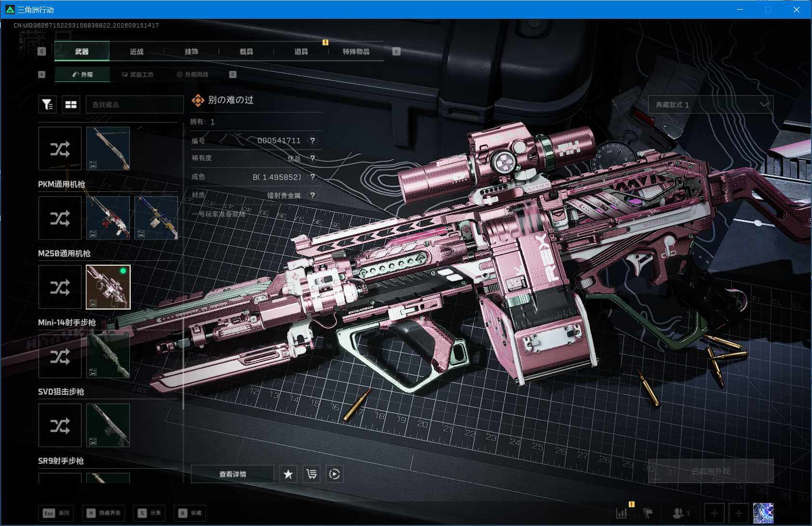
Task: Select the 武器工坊 sub-tab
Action: pos(137,74)
